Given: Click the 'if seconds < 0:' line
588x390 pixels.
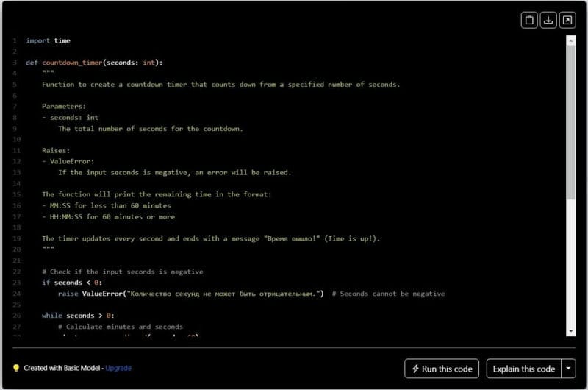Looking at the screenshot, I should [x=72, y=283].
